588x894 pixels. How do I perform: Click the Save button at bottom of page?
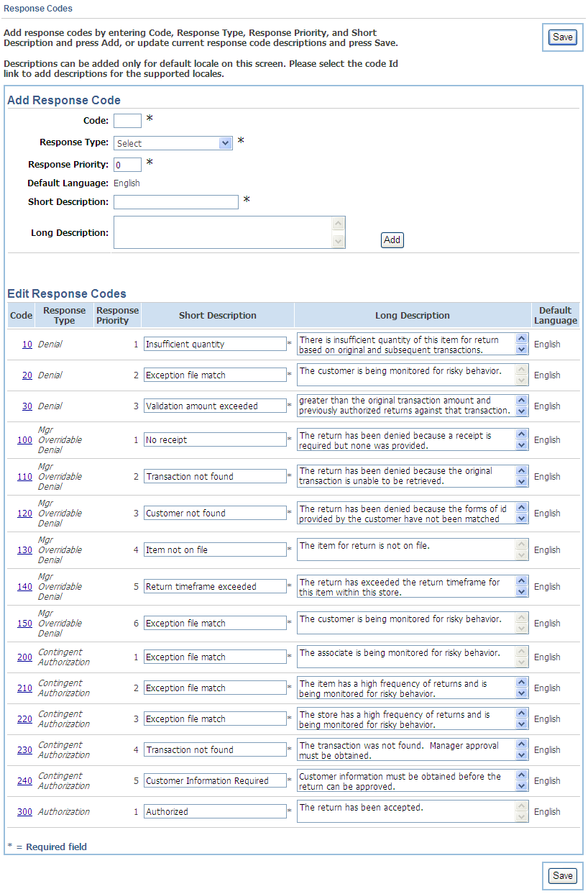563,875
